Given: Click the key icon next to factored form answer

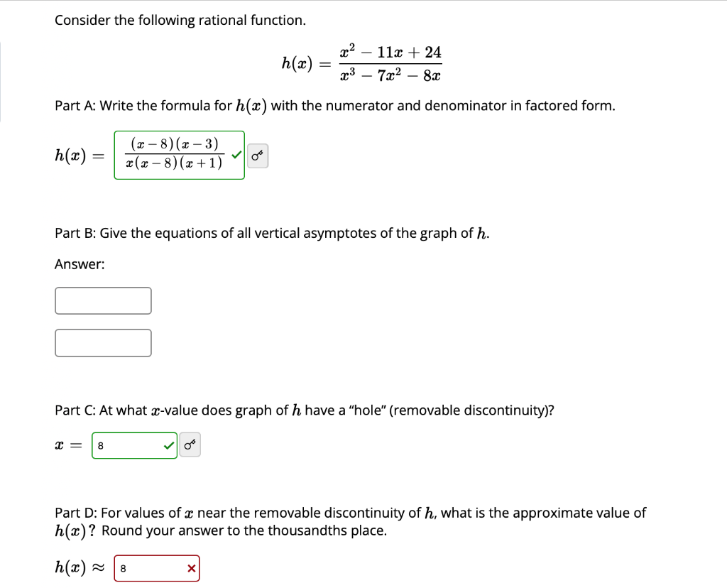Looking at the screenshot, I should 257,156.
